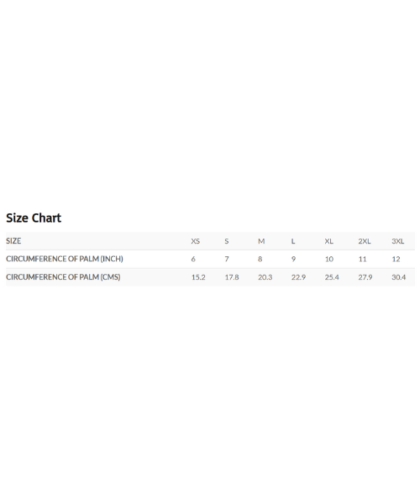This screenshot has height=504, width=420.
Task: Click the 27.9 cms value
Action: click(365, 277)
